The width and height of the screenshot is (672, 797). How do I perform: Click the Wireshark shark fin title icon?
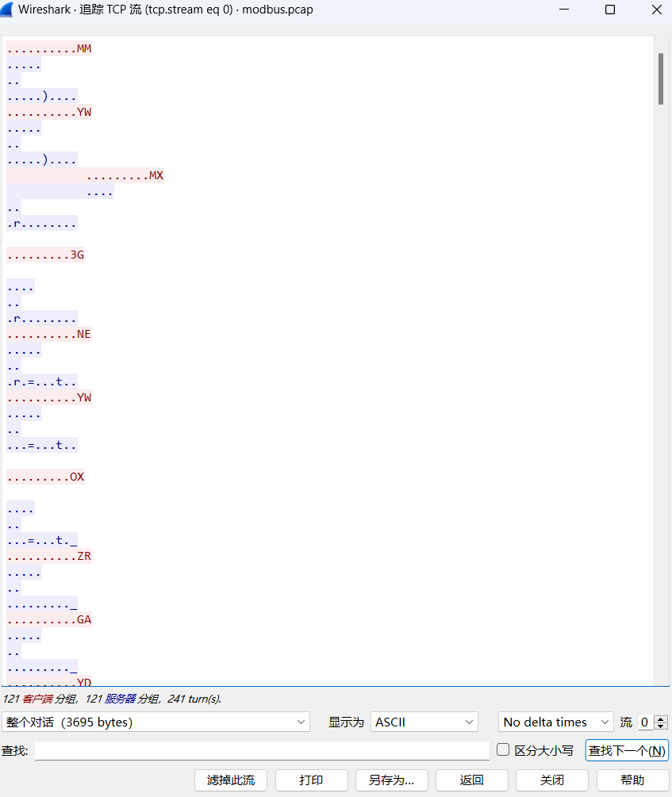click(x=8, y=10)
